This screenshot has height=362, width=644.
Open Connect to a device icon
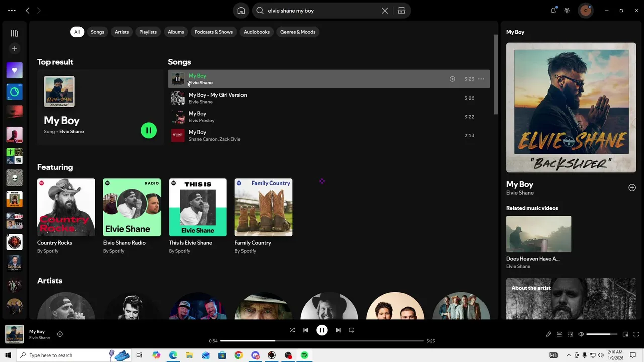click(570, 334)
